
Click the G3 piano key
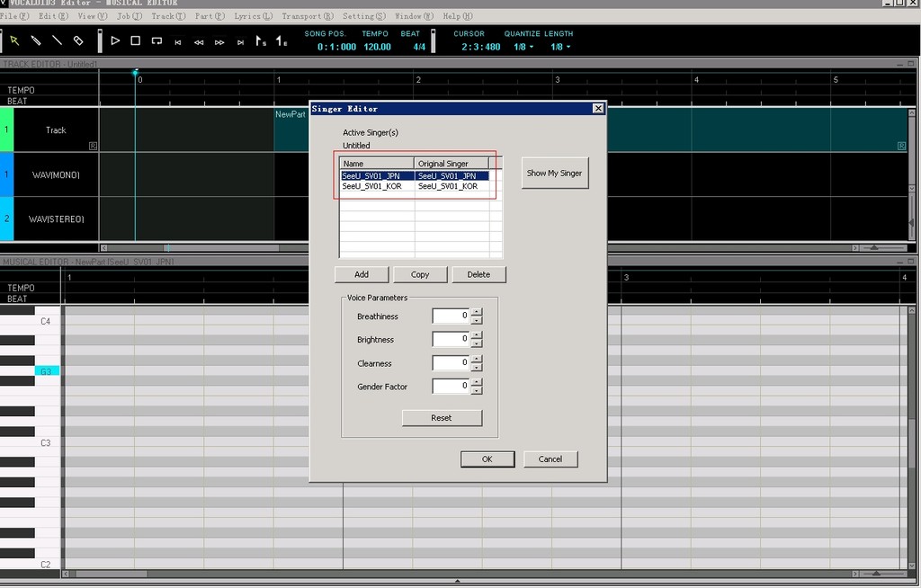(47, 371)
